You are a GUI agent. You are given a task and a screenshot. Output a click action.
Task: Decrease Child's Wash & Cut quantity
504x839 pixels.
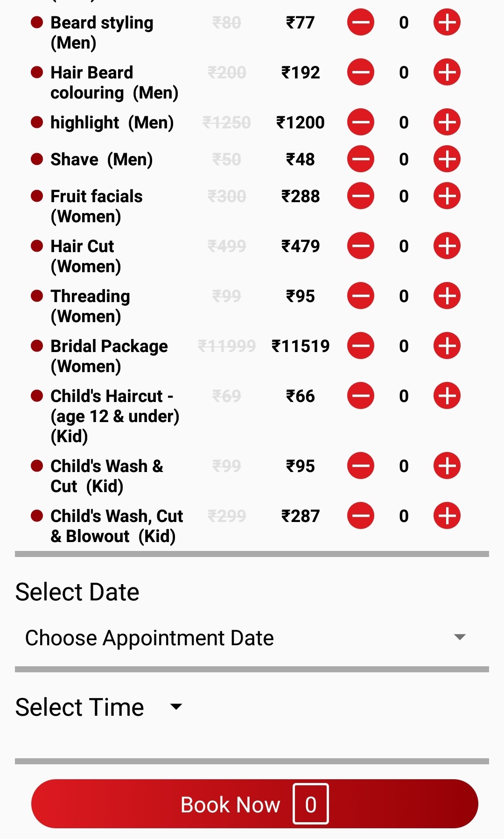pos(361,466)
